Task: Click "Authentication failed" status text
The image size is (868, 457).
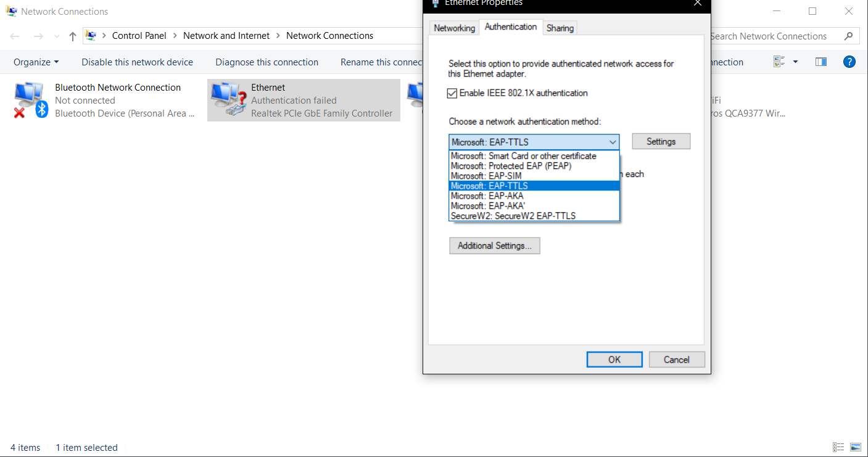Action: pos(294,100)
